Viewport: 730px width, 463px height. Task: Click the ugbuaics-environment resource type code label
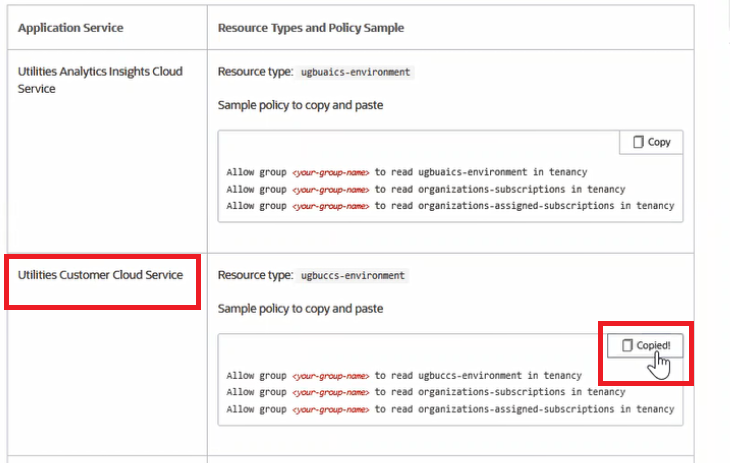[x=356, y=73]
